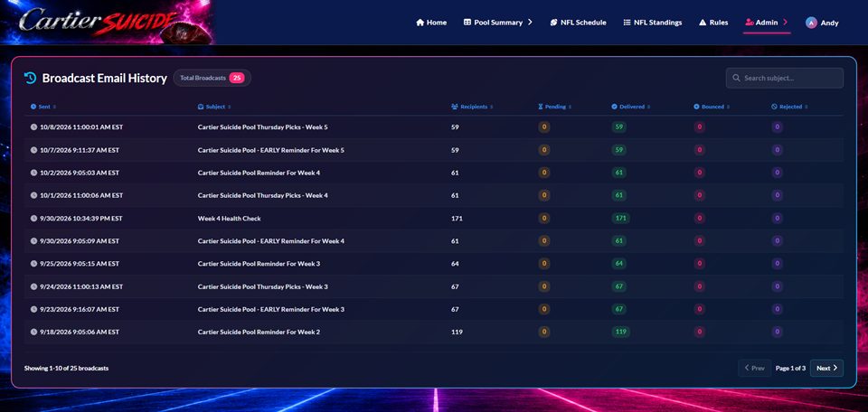The image size is (868, 412).
Task: Click the Admin user icon
Action: coord(750,23)
